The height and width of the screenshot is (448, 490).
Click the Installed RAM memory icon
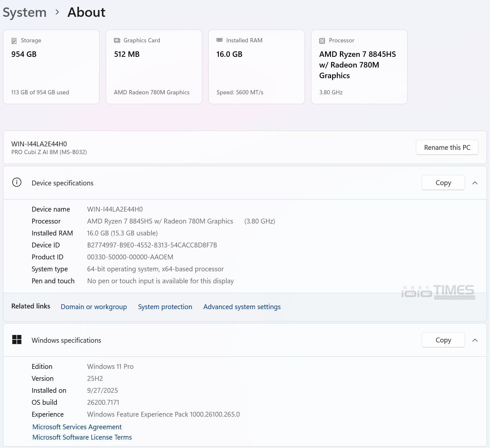219,40
